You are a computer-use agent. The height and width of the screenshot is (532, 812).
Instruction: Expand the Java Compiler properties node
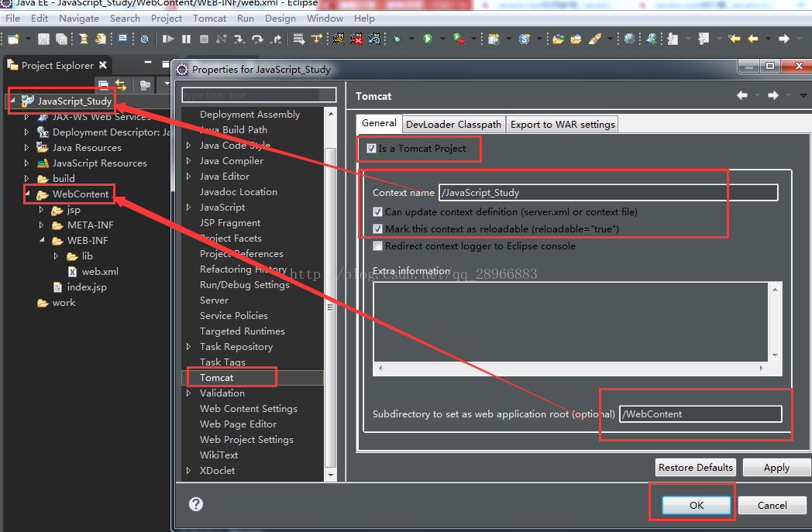click(189, 161)
